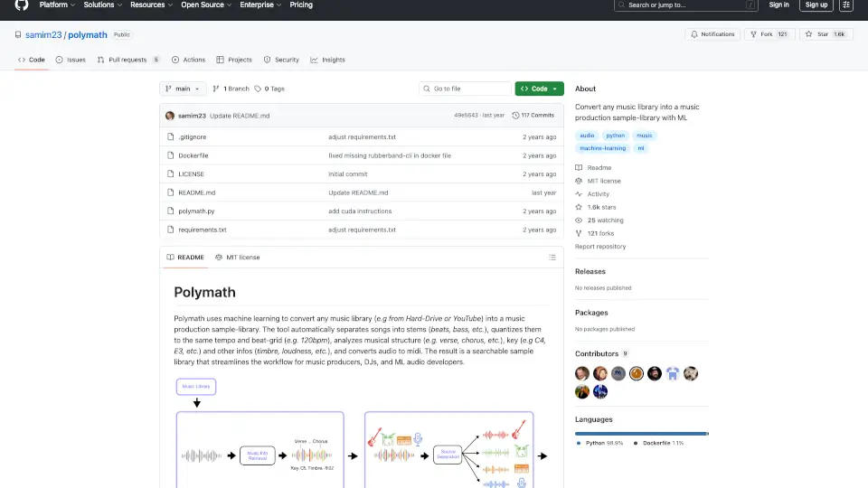Open the Platform menu

57,5
